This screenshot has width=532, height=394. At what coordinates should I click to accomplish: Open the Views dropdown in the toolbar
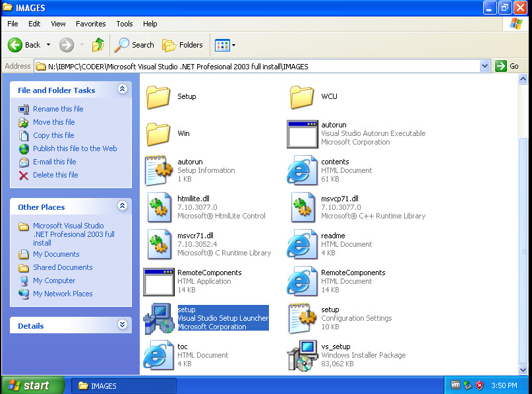click(x=225, y=45)
